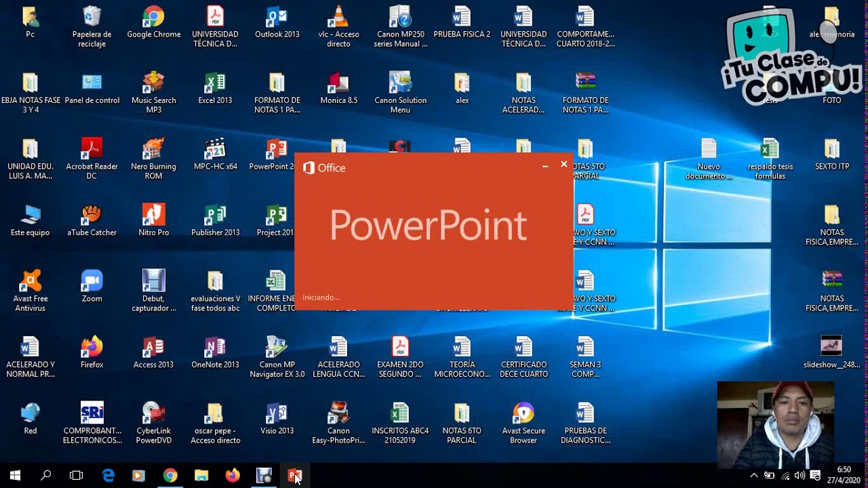868x488 pixels.
Task: Select the Excel 2013 desktop icon
Action: click(x=215, y=88)
